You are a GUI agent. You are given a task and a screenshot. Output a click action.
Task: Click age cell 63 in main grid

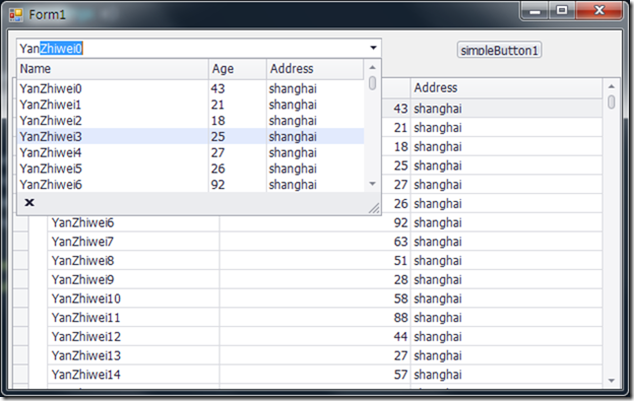tap(315, 242)
